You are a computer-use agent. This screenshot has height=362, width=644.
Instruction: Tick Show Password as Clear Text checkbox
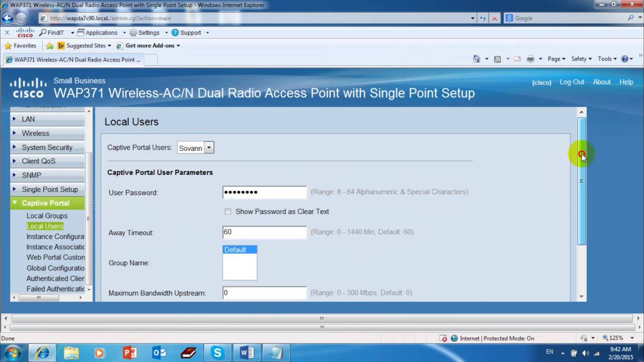[x=228, y=212]
